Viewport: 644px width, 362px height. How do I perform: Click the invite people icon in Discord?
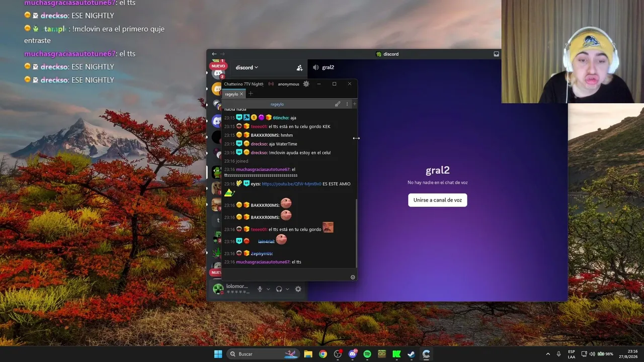299,67
